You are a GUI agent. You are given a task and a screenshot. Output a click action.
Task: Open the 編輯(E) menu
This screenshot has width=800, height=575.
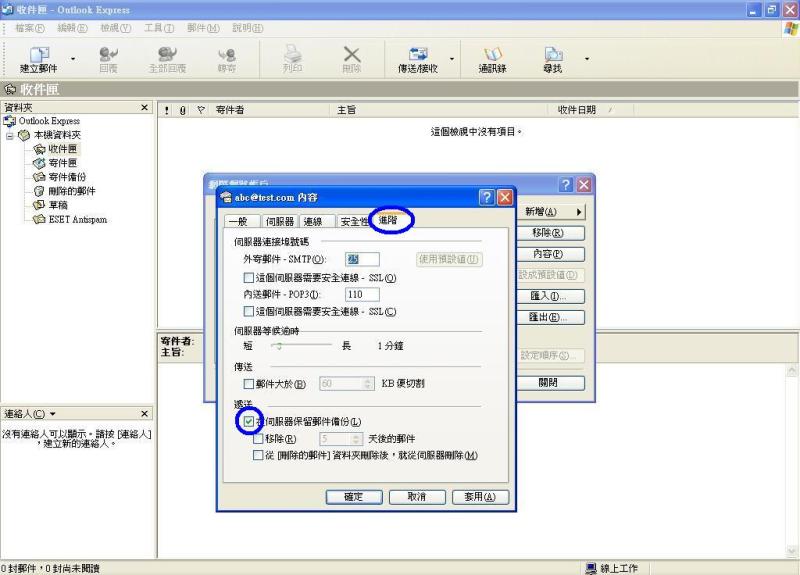(x=72, y=28)
